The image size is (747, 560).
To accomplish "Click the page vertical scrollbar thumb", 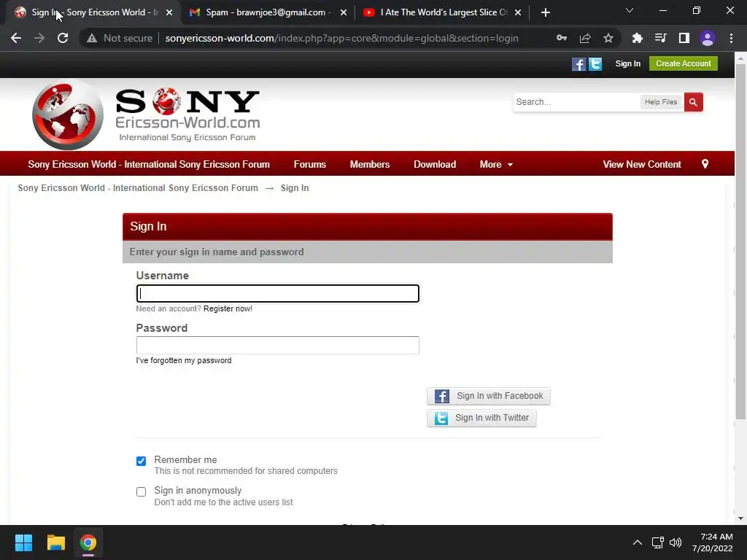I will [740, 241].
